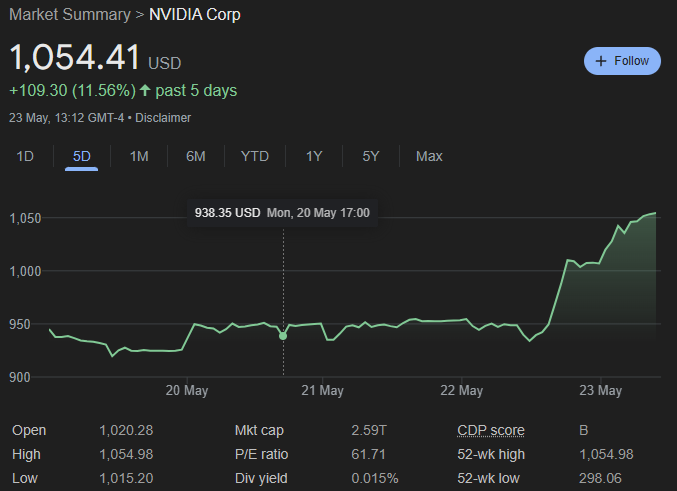Click the Div yield label
Image resolution: width=677 pixels, height=491 pixels.
coord(261,478)
